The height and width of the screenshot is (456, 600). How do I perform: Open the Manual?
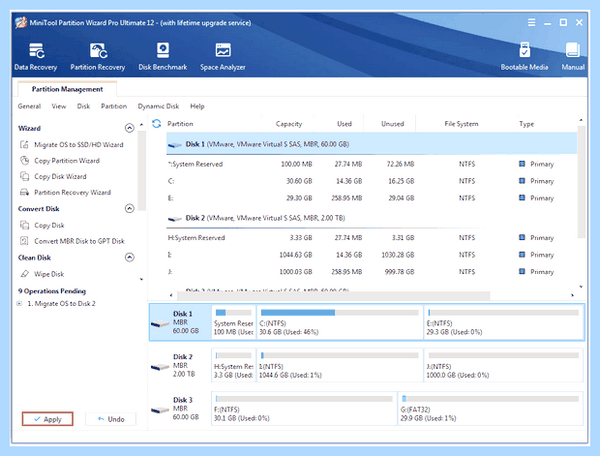coord(573,57)
